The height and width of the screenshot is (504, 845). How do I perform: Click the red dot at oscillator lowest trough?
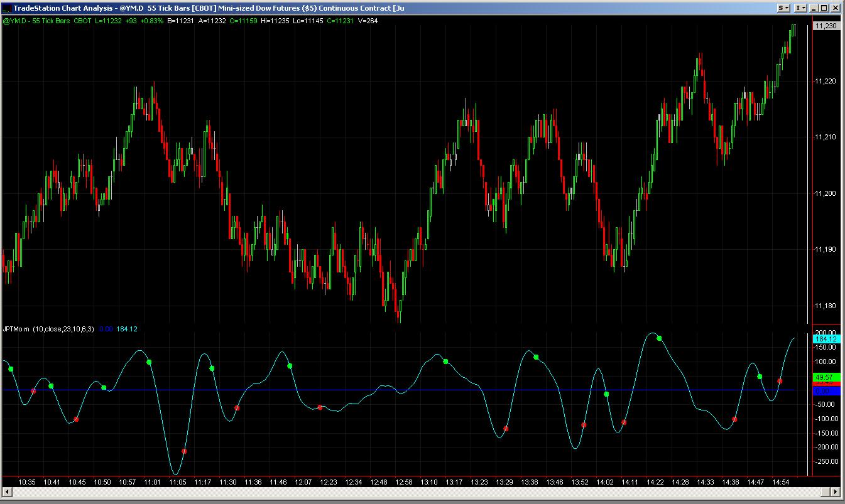click(x=184, y=451)
